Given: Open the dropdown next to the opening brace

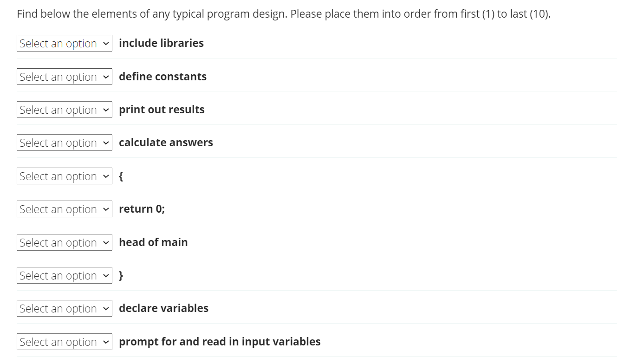Looking at the screenshot, I should point(64,176).
